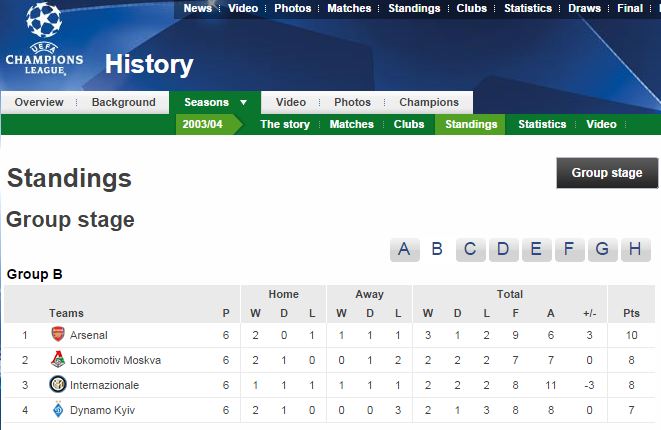Open the Arsenal team link

[89, 335]
